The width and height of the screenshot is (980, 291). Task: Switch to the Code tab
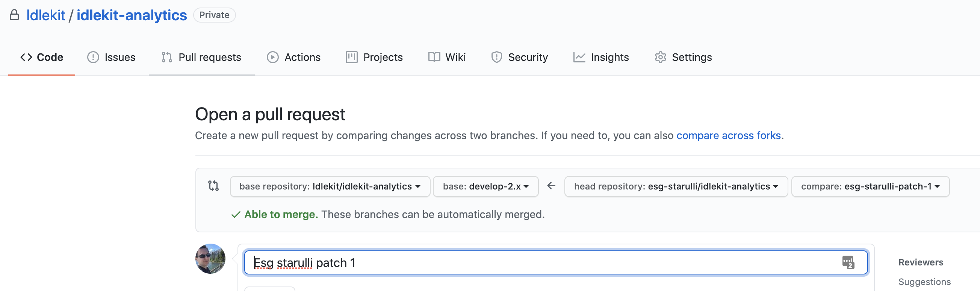point(41,57)
